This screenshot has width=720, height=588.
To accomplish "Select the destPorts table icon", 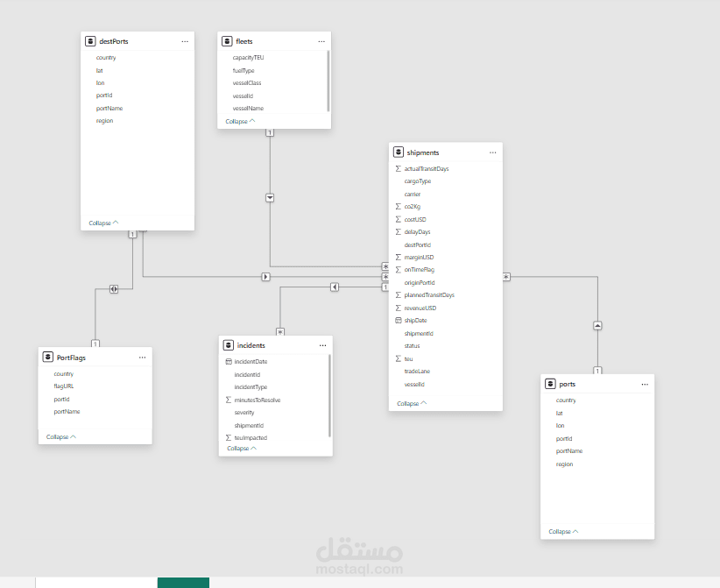I will [x=90, y=41].
